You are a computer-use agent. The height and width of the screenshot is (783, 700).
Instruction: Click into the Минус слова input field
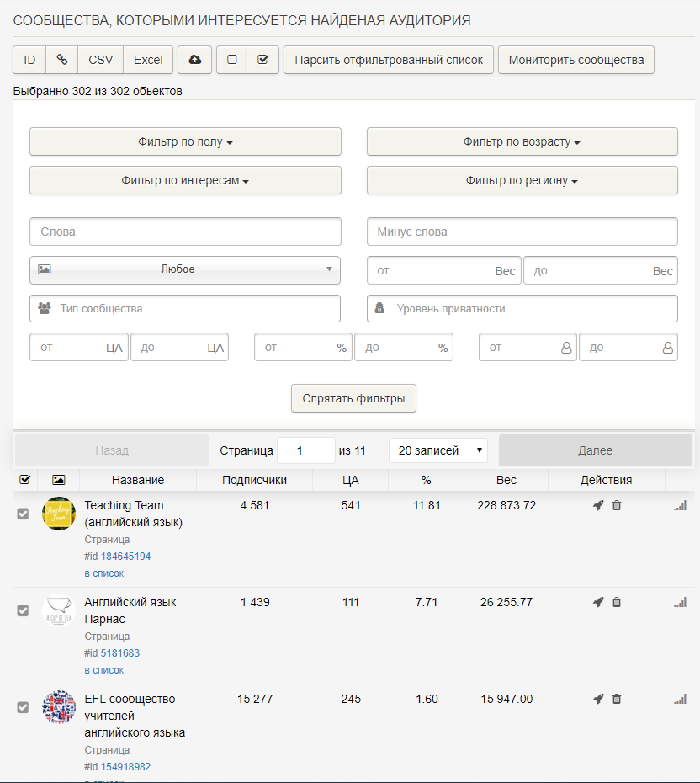point(522,232)
